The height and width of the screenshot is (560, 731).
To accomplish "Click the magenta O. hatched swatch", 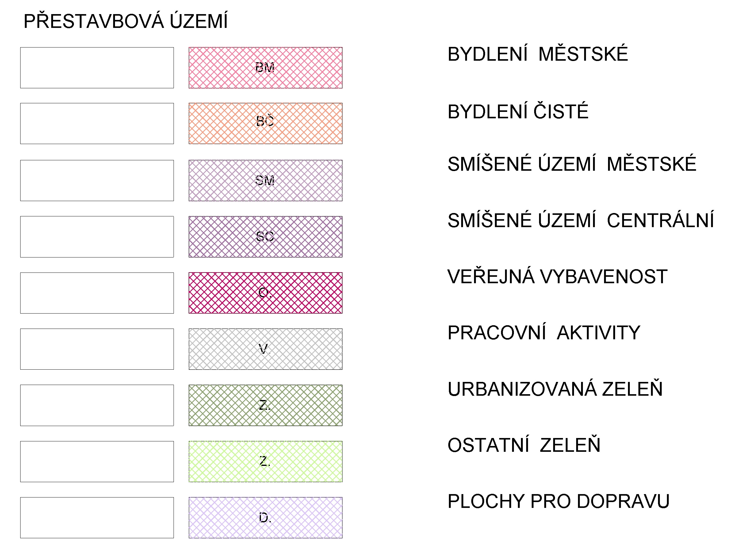I will (265, 293).
